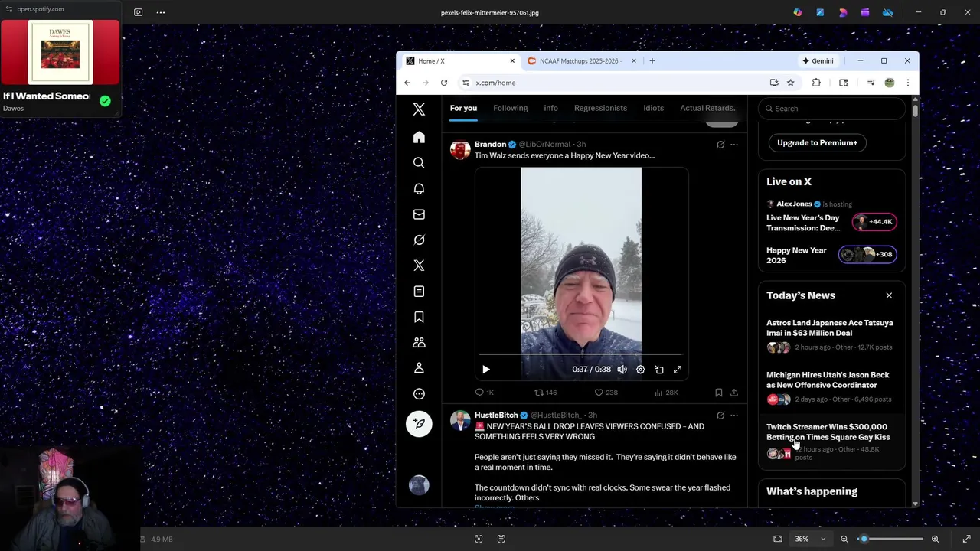Open Gemini button in Chrome title bar
Image resolution: width=980 pixels, height=551 pixels.
pyautogui.click(x=818, y=61)
